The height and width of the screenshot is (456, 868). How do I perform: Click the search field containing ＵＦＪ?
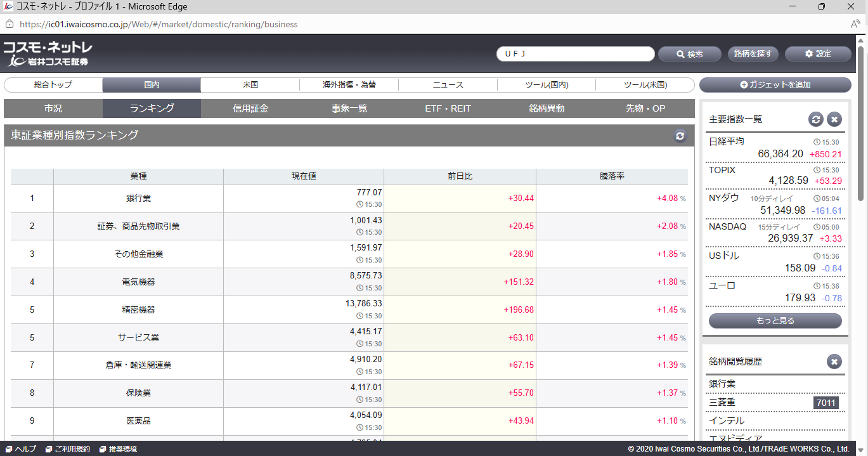click(x=575, y=54)
